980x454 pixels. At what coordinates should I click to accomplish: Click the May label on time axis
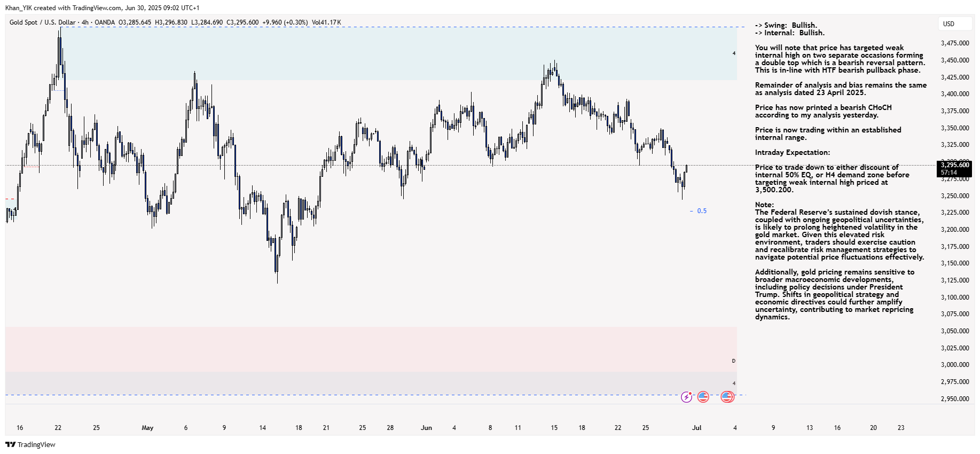tap(147, 427)
